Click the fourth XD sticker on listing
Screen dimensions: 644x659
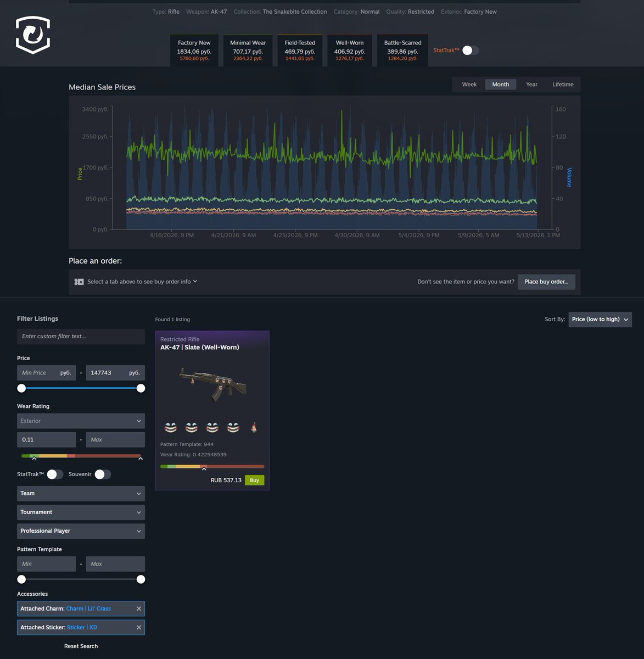(x=233, y=427)
